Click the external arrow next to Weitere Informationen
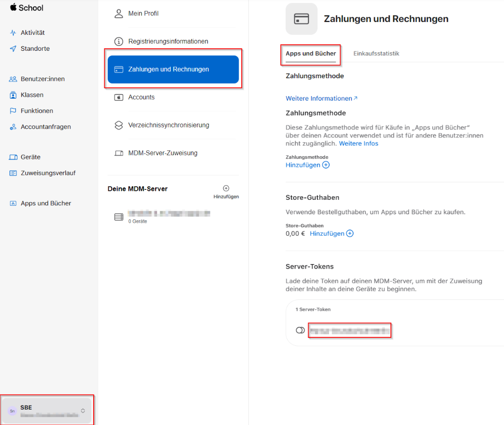Screen dimensions: 504x425 355,98
